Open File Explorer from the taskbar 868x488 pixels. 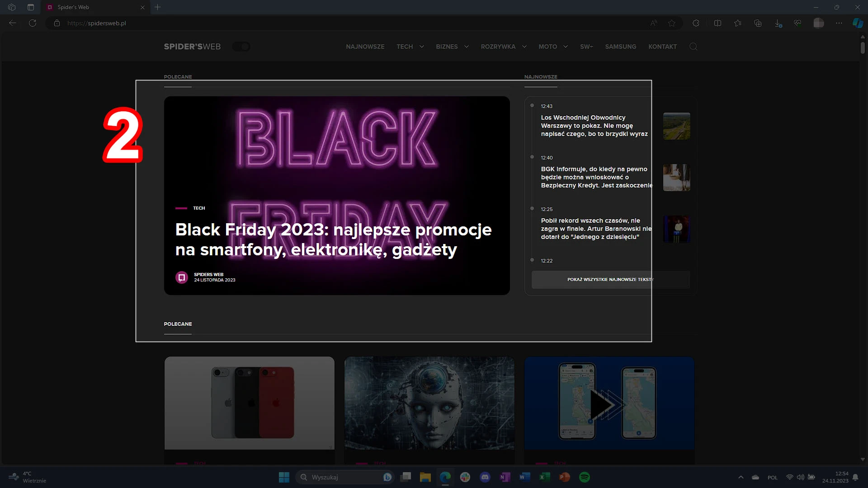coord(425,477)
